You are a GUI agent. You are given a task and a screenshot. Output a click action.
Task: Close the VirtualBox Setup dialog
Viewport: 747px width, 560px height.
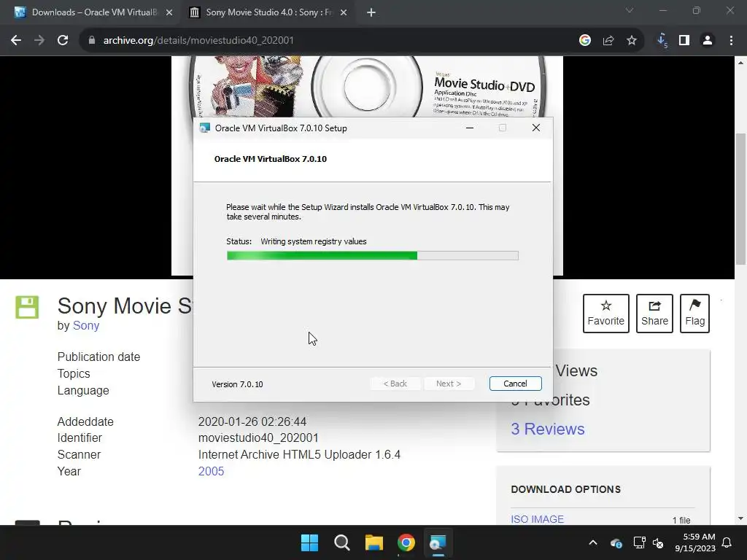click(536, 128)
